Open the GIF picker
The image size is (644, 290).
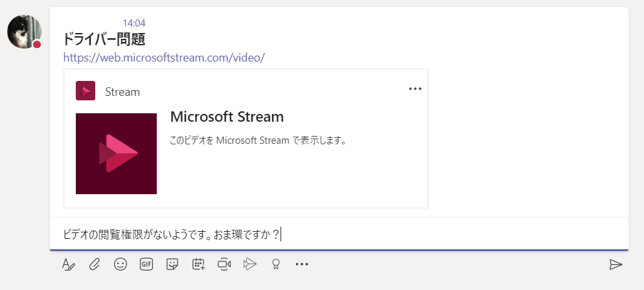(146, 264)
